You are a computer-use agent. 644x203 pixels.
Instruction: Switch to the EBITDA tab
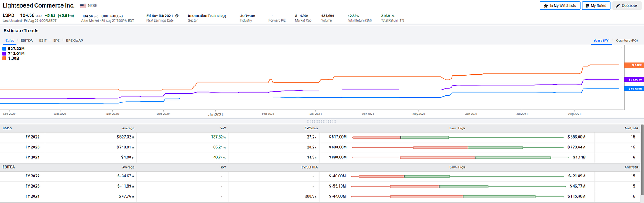[27, 41]
